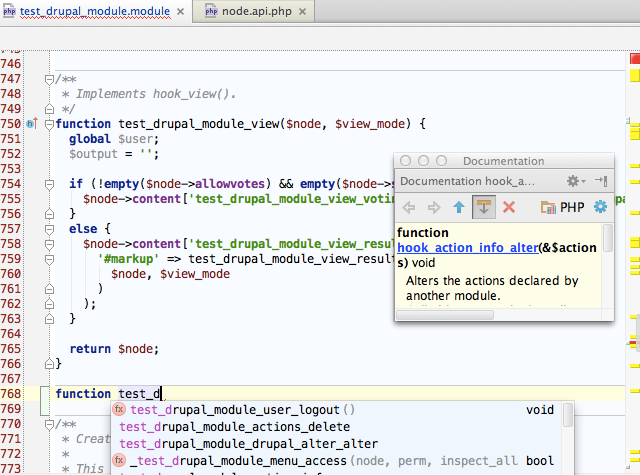Click 'Alters the actions declared by' text

492,281
